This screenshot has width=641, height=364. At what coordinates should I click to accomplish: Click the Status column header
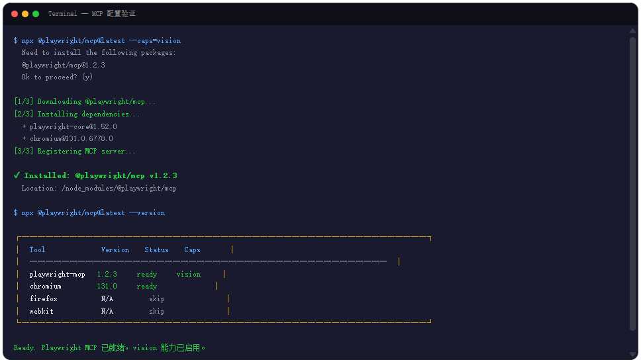(156, 250)
